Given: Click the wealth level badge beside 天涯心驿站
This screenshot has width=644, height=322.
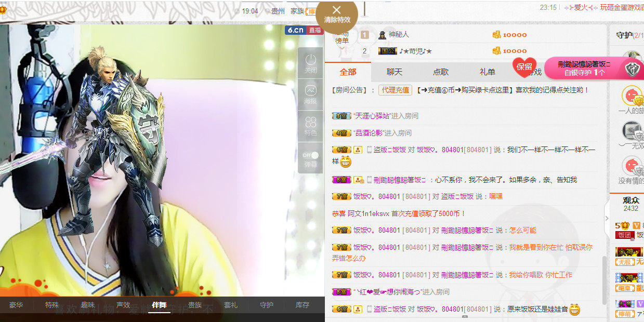Looking at the screenshot, I should [x=341, y=116].
